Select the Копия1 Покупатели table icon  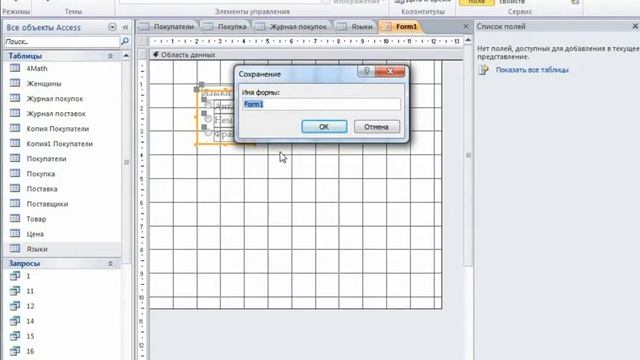click(15, 143)
